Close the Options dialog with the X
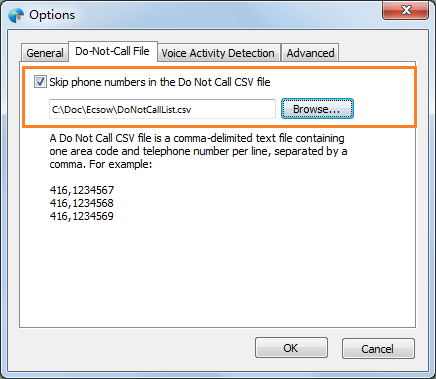The height and width of the screenshot is (379, 436). point(405,10)
